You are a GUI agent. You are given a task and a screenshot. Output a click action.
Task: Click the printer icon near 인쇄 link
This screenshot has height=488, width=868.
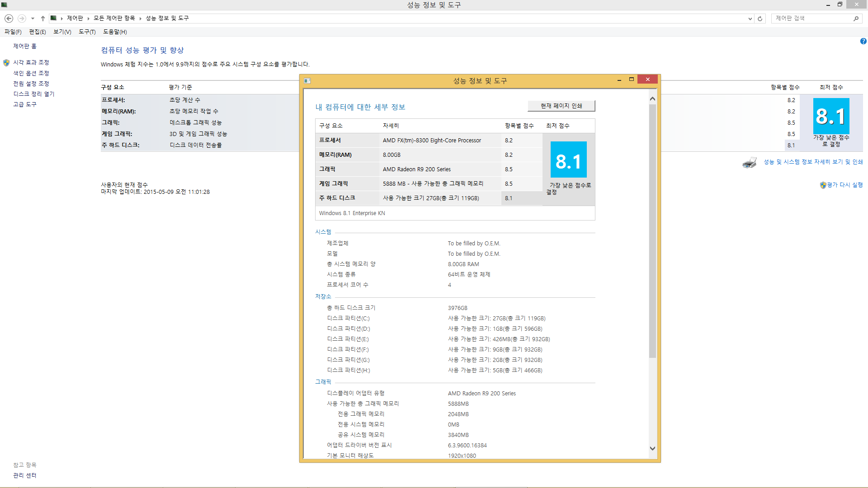[750, 162]
